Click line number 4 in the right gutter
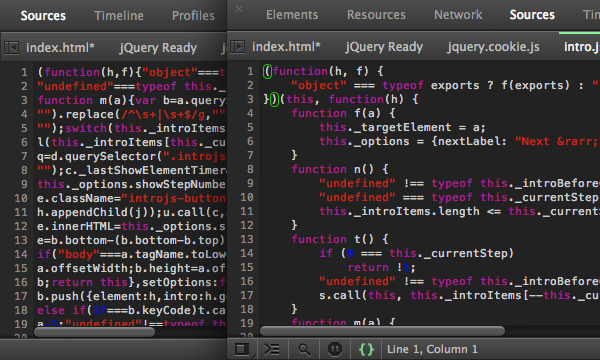Image resolution: width=600 pixels, height=360 pixels. pos(250,113)
